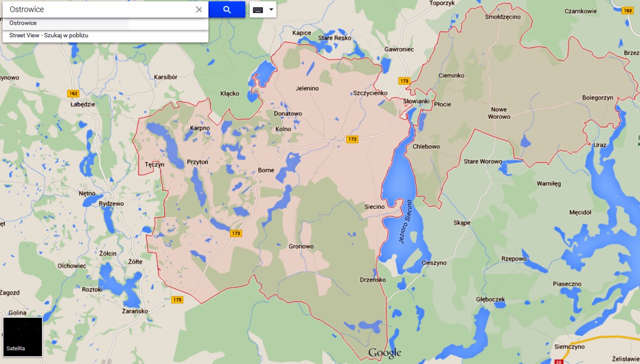Click the Jezioro Siecino lake label
The width and height of the screenshot is (640, 364).
click(405, 222)
